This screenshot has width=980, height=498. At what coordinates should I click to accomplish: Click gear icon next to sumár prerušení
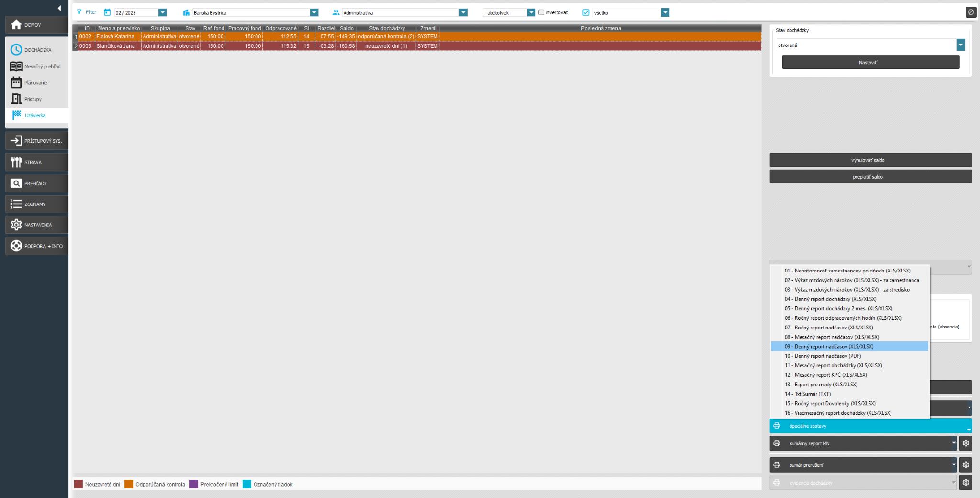coord(966,465)
